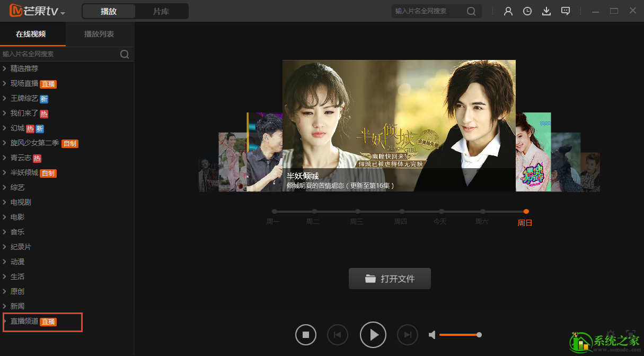
Task: Expand the 旋风少女第二季 category arrow
Action: point(4,143)
